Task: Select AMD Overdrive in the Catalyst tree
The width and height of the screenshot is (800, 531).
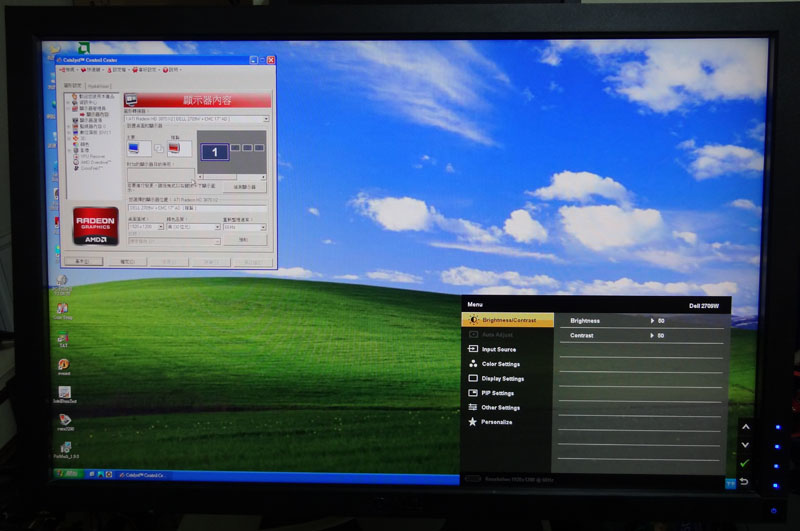Action: point(92,162)
